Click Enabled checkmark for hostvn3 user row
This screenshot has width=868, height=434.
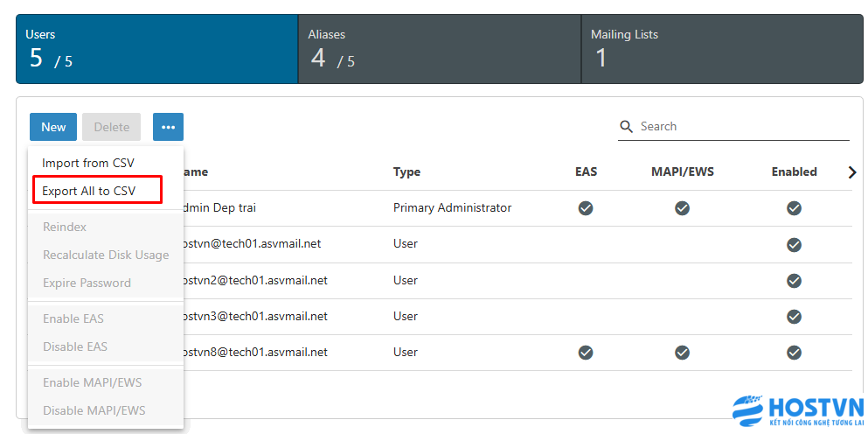[795, 317]
